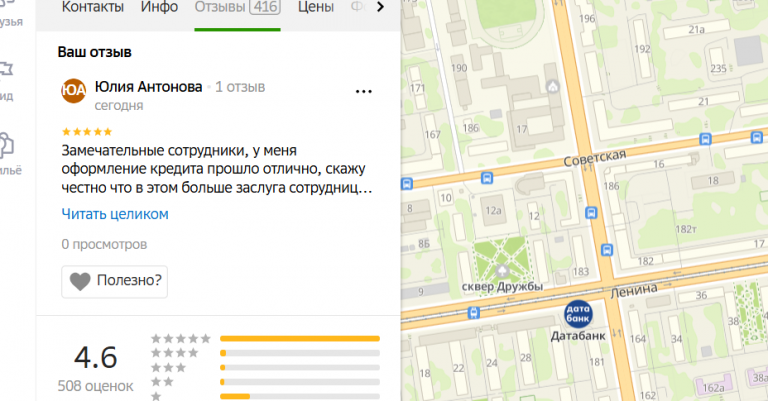Click the 4.6 overall rating value
The width and height of the screenshot is (768, 401).
coord(96,357)
